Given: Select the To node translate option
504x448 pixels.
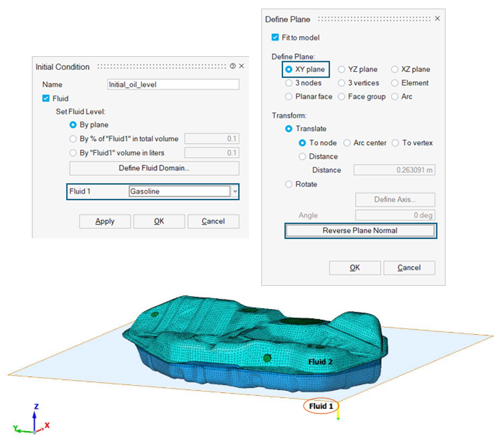Looking at the screenshot, I should (x=302, y=143).
